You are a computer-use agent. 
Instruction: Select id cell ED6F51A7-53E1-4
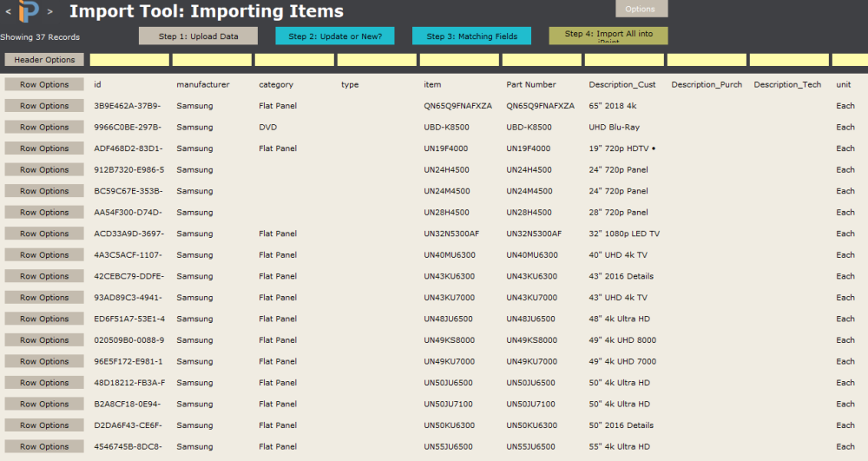[x=129, y=319]
